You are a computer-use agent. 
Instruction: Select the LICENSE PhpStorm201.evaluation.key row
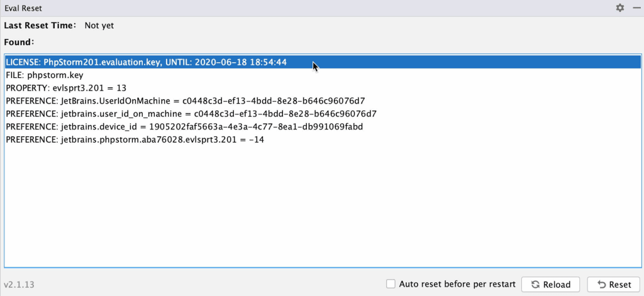[323, 62]
